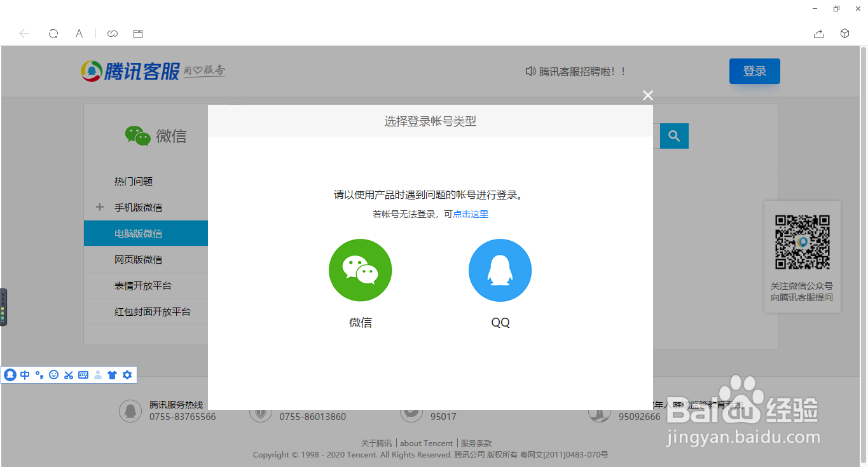868x467 pixels.
Task: Click the 腾讯服务热线 penguin icon
Action: 130,411
